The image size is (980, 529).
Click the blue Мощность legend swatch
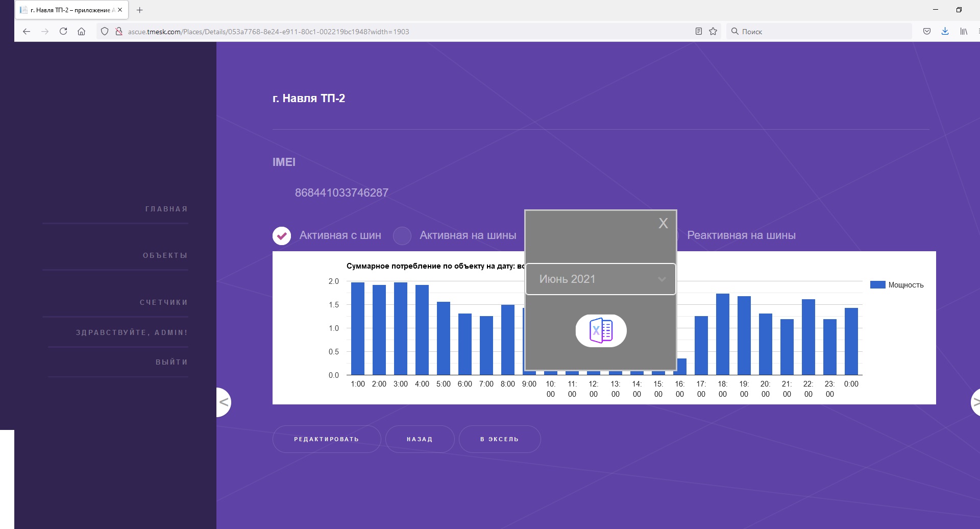(877, 285)
